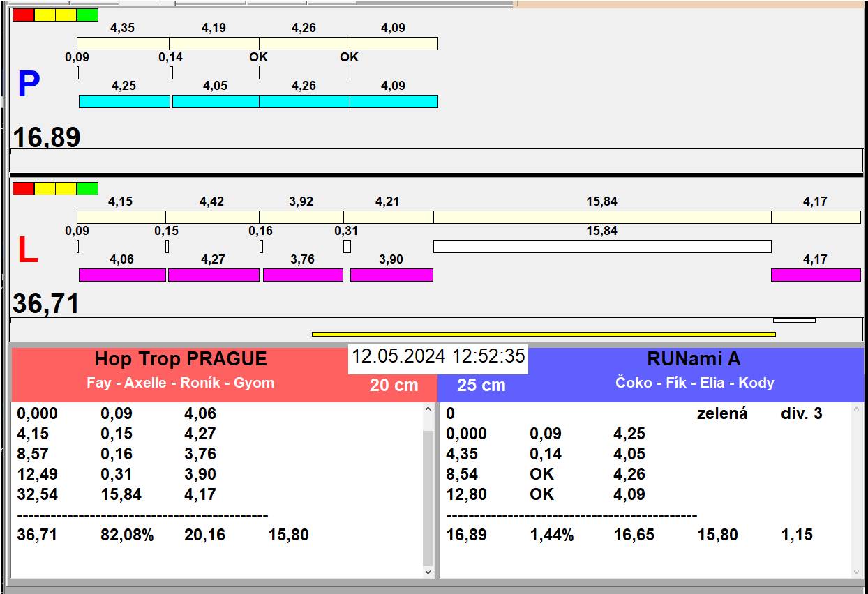Image resolution: width=868 pixels, height=594 pixels.
Task: Select the cyan 4,25 bar in lane P
Action: click(124, 102)
